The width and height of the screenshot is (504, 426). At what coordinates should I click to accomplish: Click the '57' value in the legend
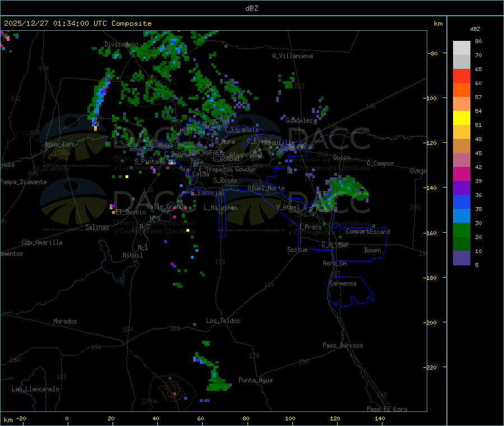tap(478, 97)
